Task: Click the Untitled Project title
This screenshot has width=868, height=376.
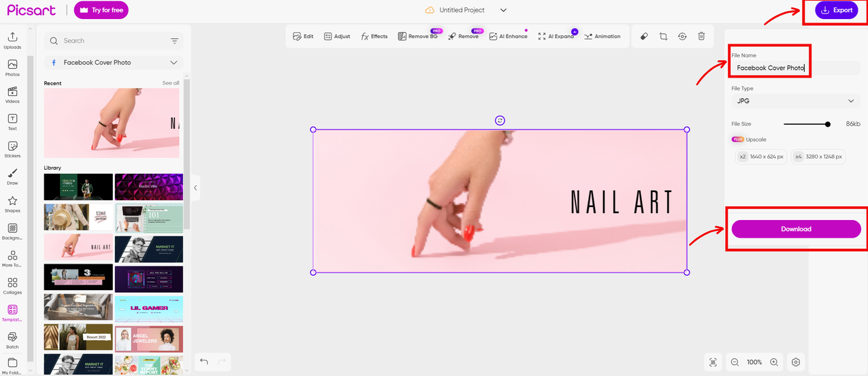Action: pos(462,10)
